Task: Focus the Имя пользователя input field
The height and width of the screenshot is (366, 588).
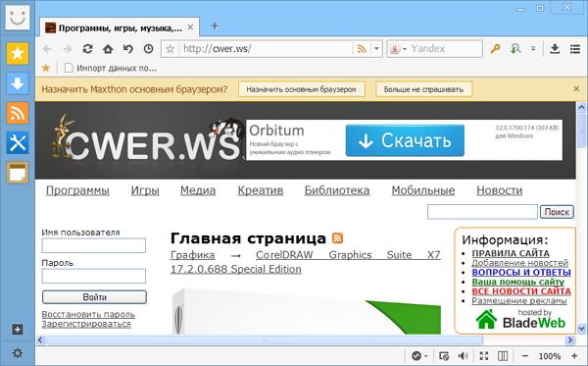Action: click(x=94, y=245)
